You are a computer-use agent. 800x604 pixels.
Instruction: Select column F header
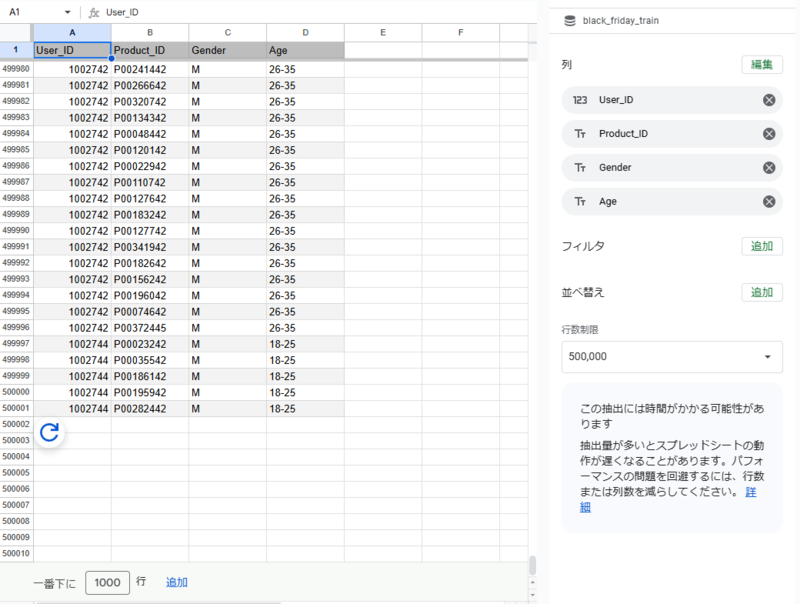(461, 33)
